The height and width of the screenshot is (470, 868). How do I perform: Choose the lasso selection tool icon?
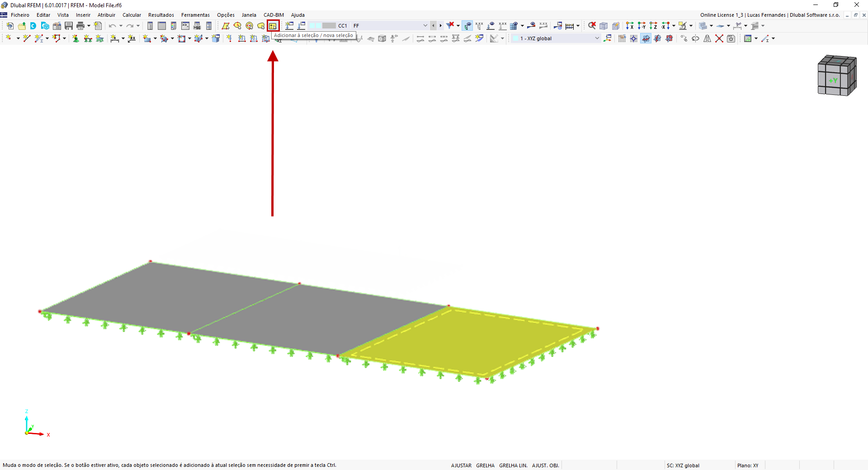[261, 26]
